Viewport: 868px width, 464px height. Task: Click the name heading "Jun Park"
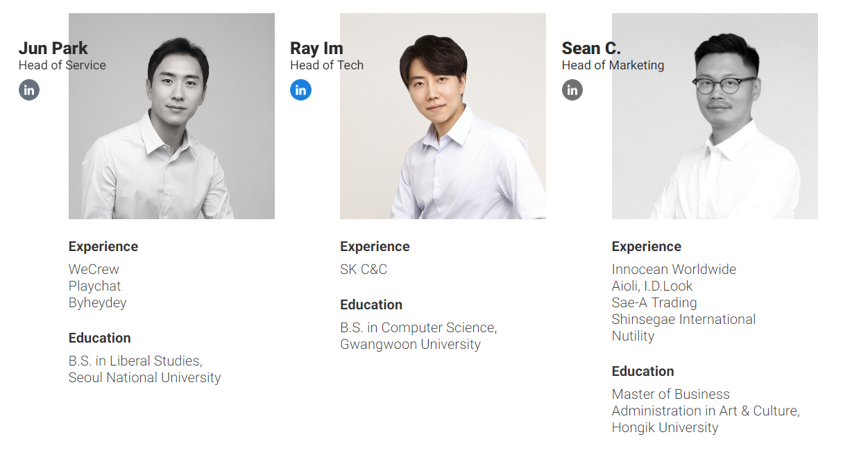point(53,48)
